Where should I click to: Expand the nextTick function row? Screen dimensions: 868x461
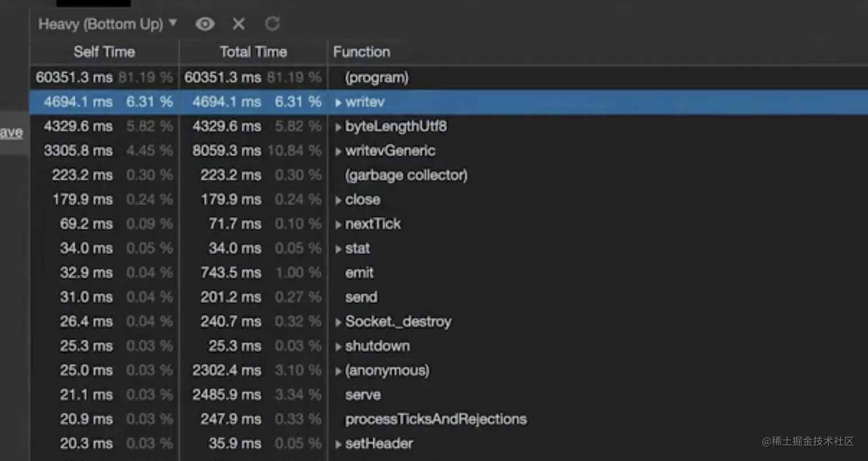(x=338, y=225)
